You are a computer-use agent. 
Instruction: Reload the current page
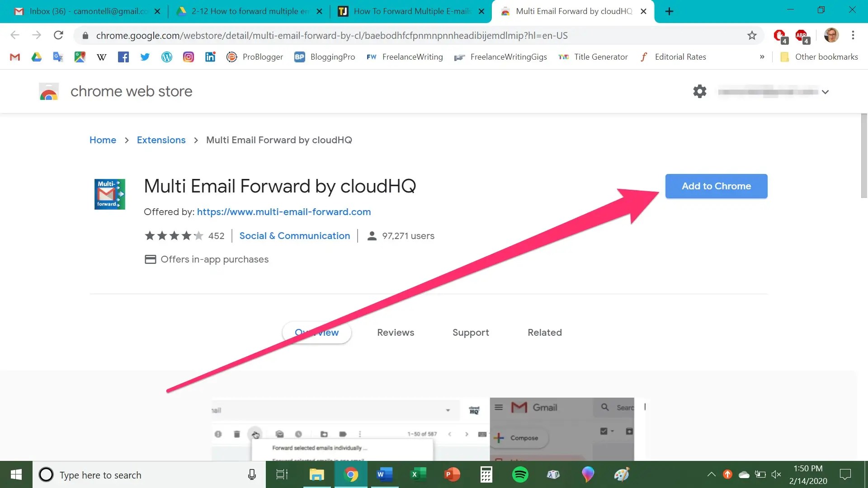pos(58,35)
